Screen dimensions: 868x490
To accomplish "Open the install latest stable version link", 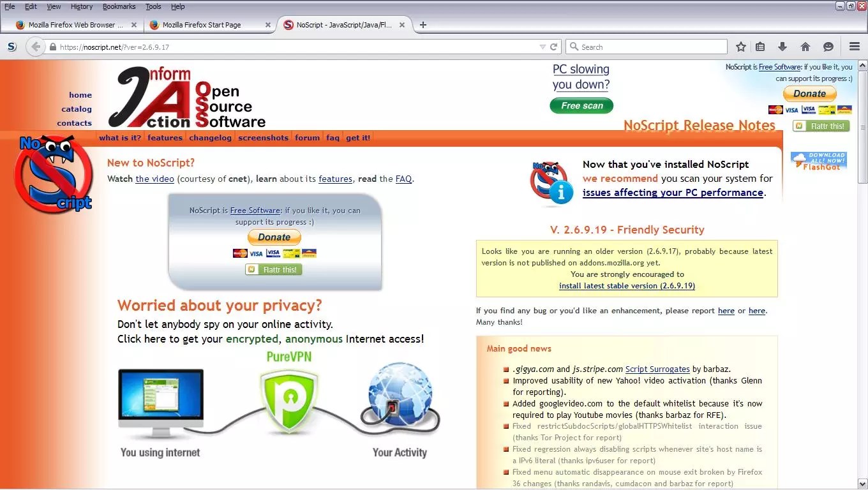I will pos(627,286).
